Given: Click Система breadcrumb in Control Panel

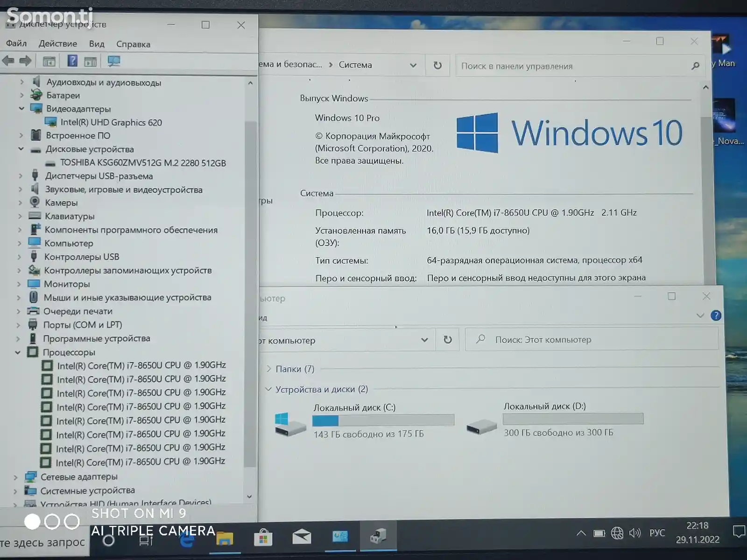Looking at the screenshot, I should (x=355, y=65).
